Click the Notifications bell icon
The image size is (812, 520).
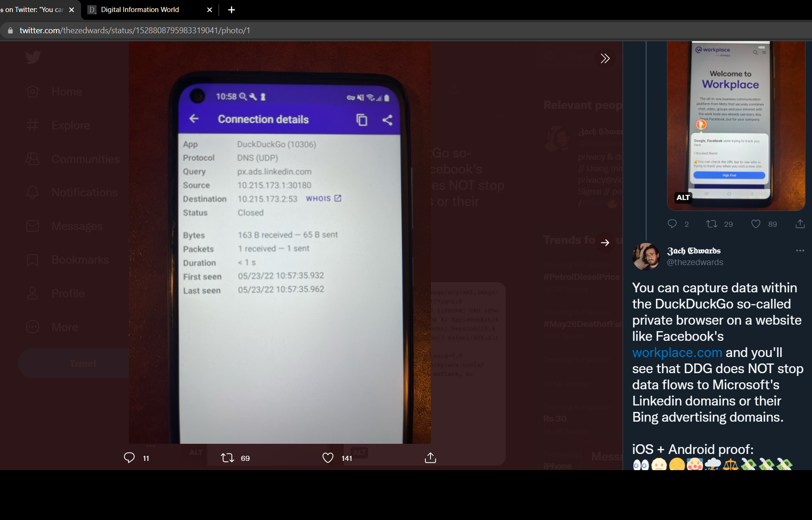tap(33, 193)
